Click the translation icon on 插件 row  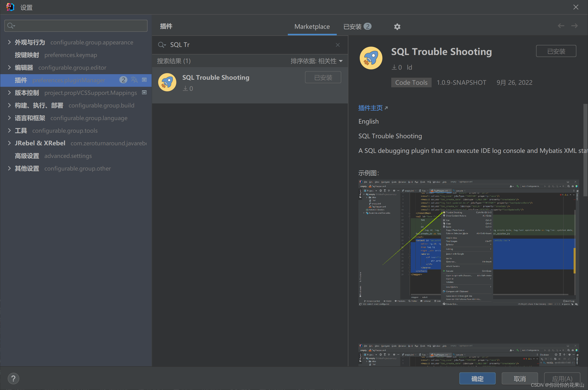pyautogui.click(x=134, y=80)
